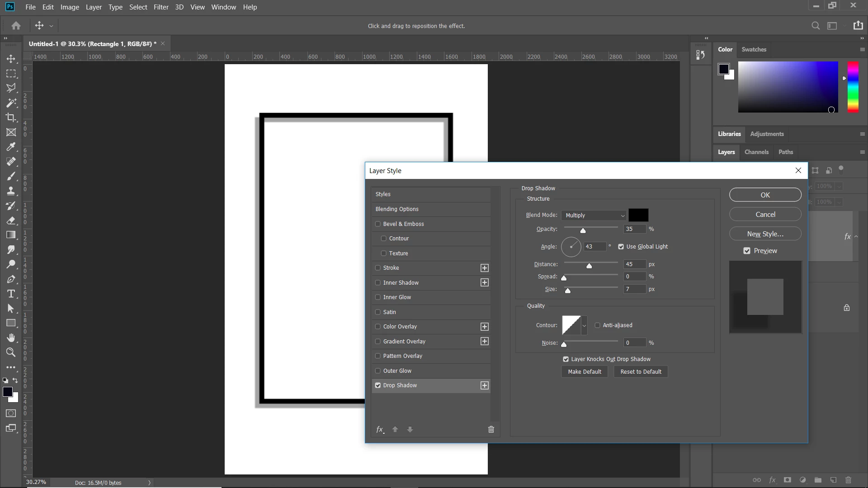Image resolution: width=868 pixels, height=488 pixels.
Task: Click the Distance value input field
Action: pyautogui.click(x=634, y=264)
